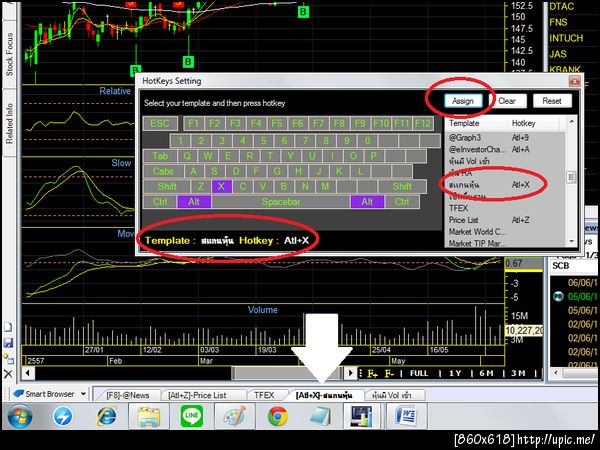Select the template row with hotkey Atl+X
Screen dimensions: 600x450
coord(504,185)
